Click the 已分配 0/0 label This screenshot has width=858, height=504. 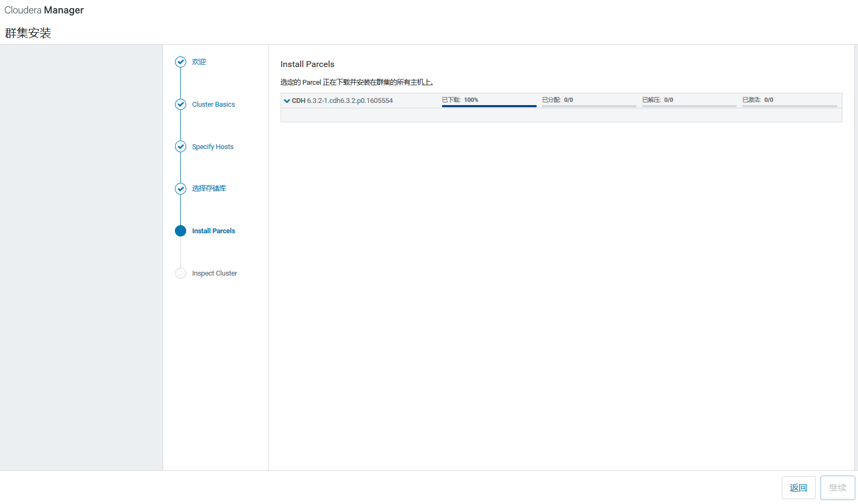tap(558, 100)
